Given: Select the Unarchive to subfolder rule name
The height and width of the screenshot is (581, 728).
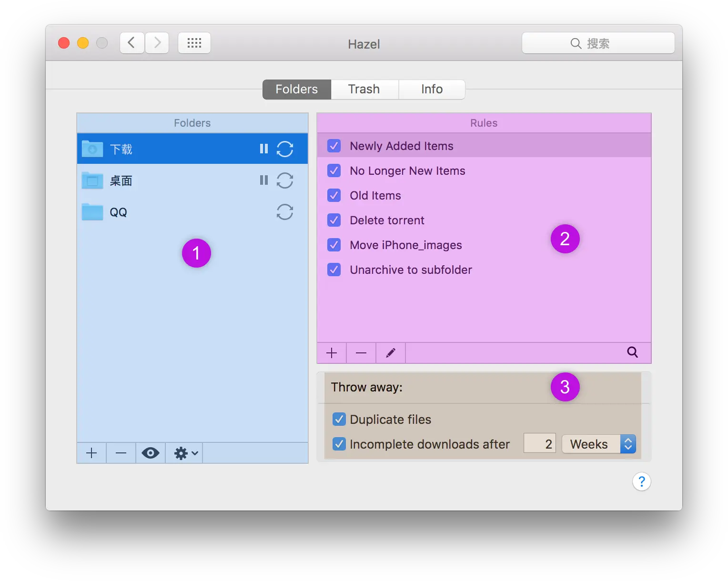Looking at the screenshot, I should point(411,270).
